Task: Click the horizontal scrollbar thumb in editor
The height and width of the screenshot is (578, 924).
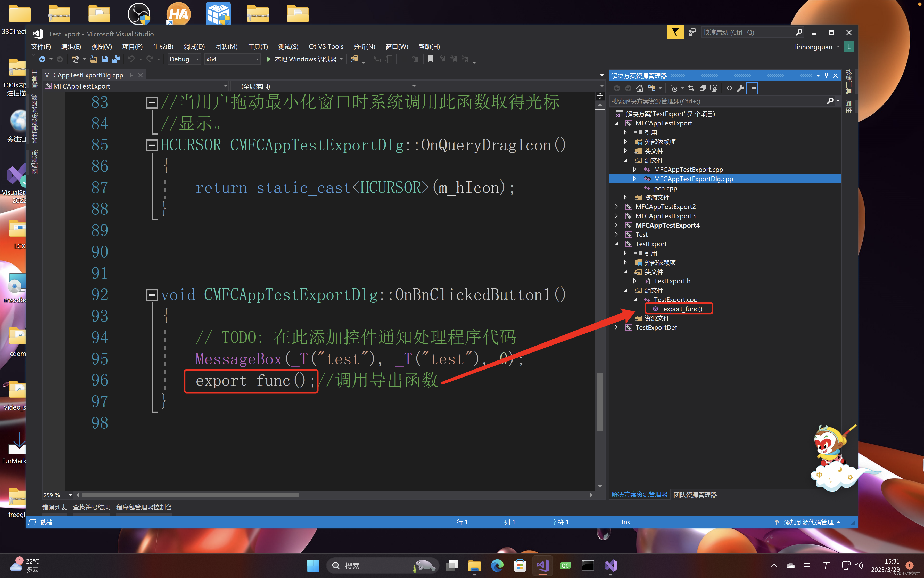Action: click(x=190, y=495)
